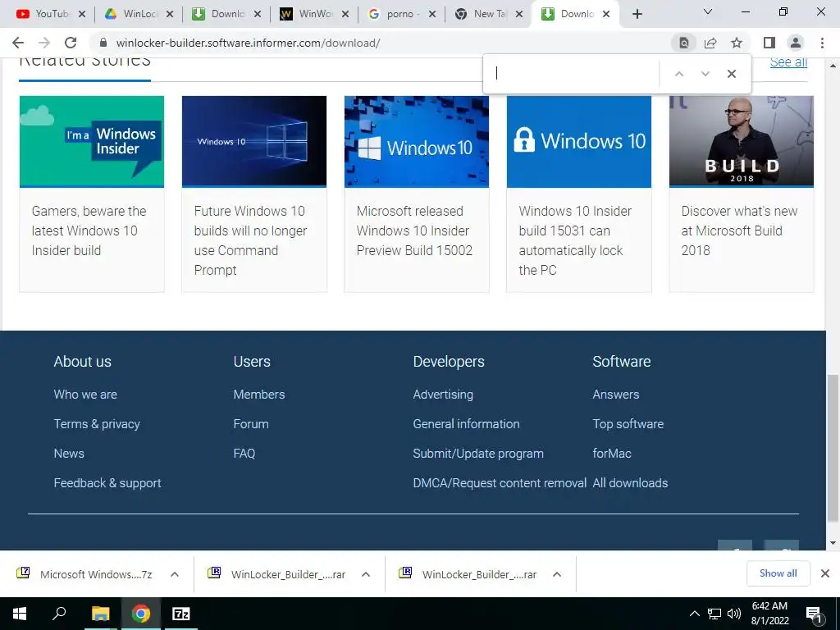840x630 pixels.
Task: Open the Forum footer link
Action: point(251,424)
